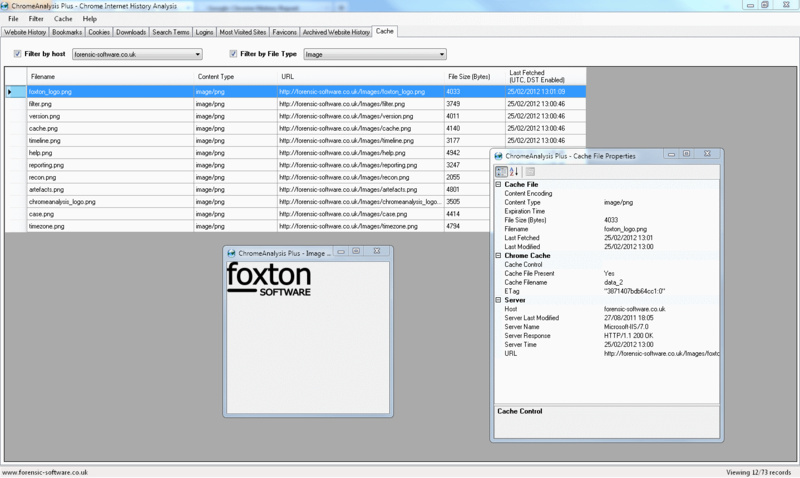The height and width of the screenshot is (478, 800).
Task: Click the URL cell ending in Images/help.png
Action: click(x=361, y=153)
